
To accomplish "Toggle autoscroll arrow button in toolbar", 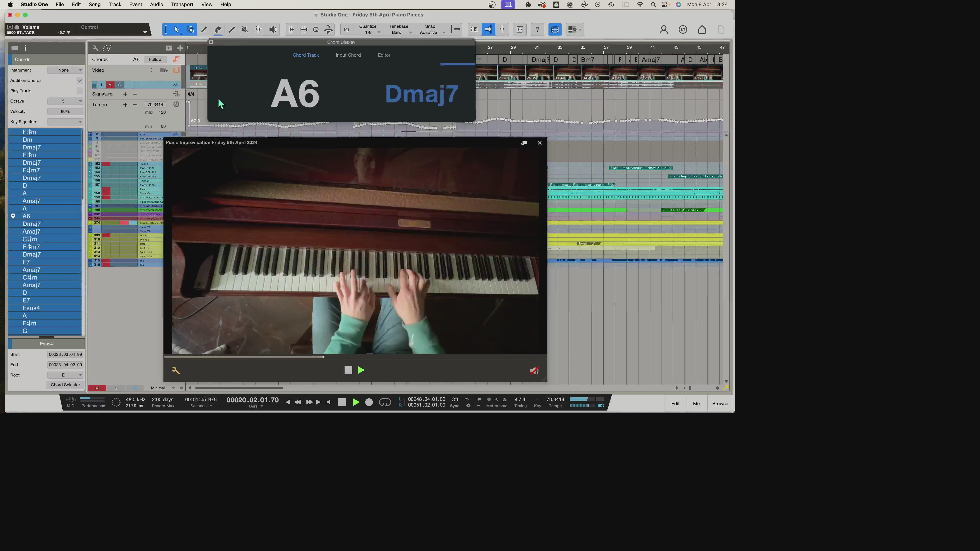I will point(488,29).
